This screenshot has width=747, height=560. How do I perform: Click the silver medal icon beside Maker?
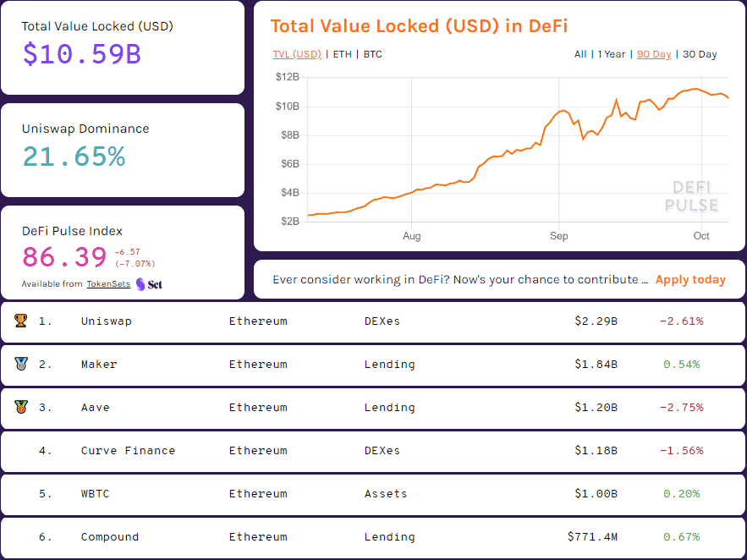click(x=21, y=365)
